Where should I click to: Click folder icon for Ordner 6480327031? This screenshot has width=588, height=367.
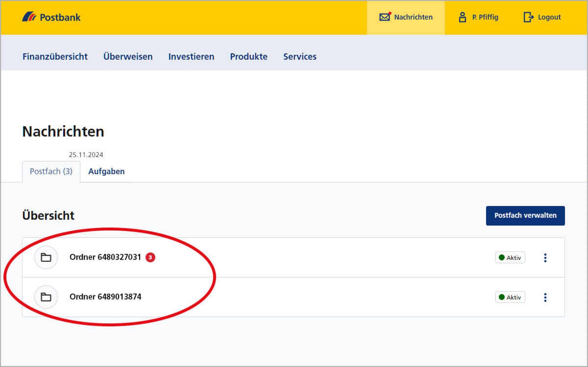coord(46,257)
